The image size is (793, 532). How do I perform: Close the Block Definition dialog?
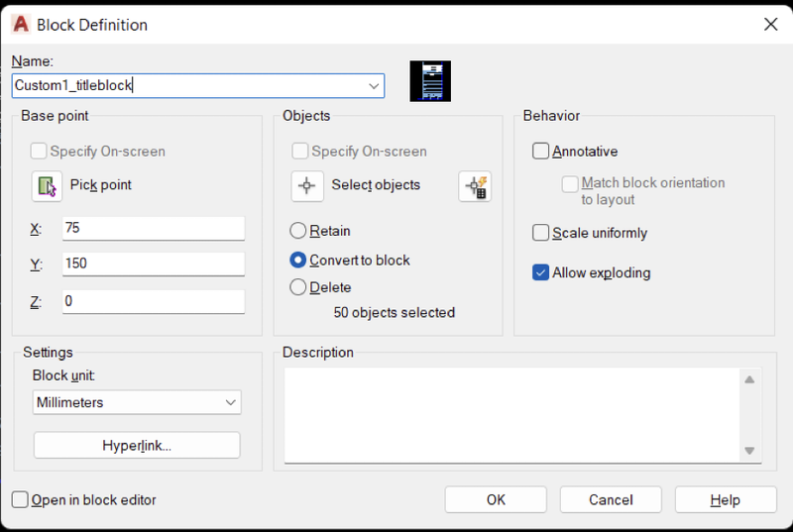pos(771,24)
